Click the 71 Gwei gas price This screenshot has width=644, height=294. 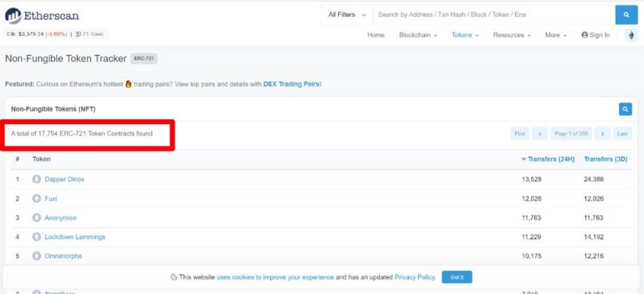pos(90,35)
